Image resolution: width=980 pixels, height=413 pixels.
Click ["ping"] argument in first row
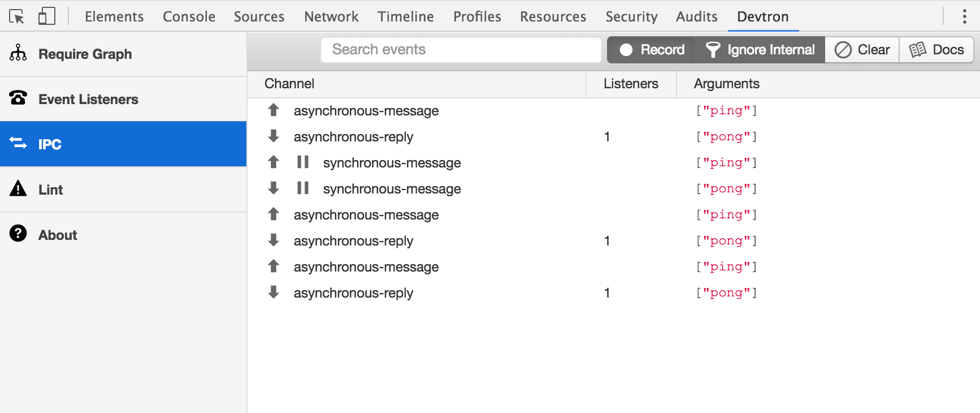726,110
